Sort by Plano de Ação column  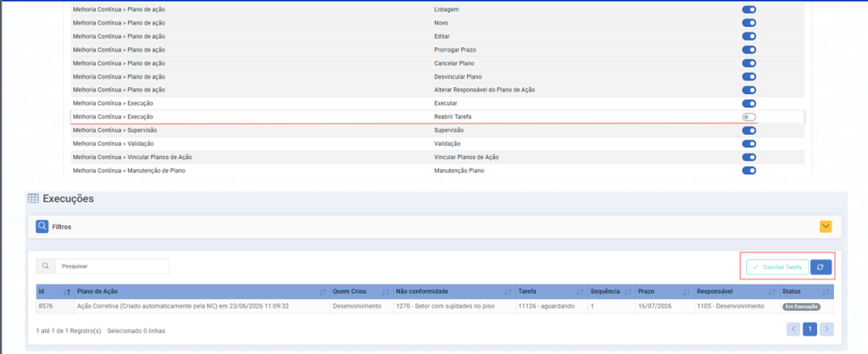(203, 291)
